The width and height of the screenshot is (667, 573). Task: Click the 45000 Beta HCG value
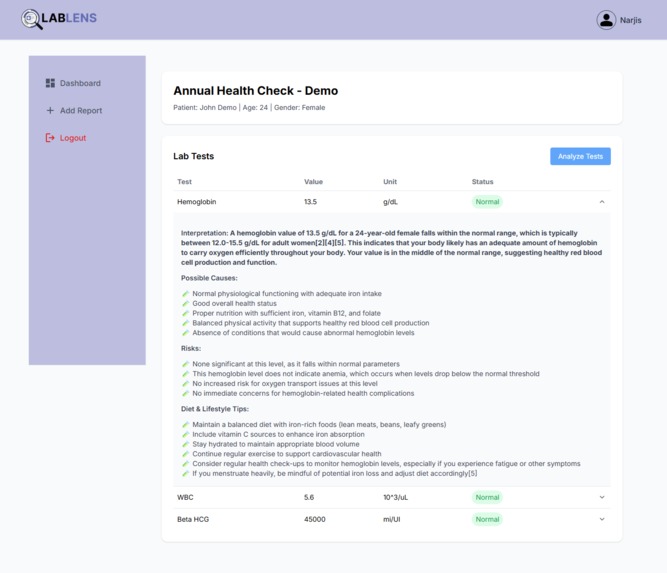(x=315, y=519)
